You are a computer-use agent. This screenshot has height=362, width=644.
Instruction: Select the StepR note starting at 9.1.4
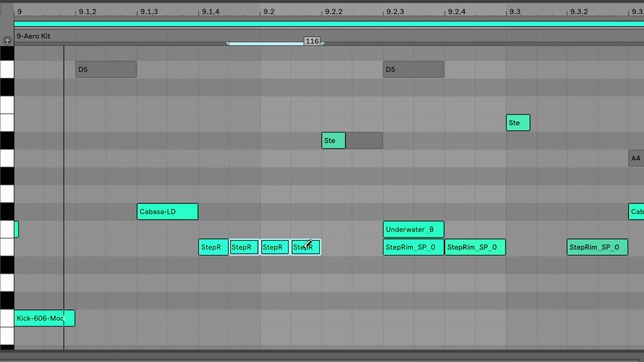[x=213, y=247]
